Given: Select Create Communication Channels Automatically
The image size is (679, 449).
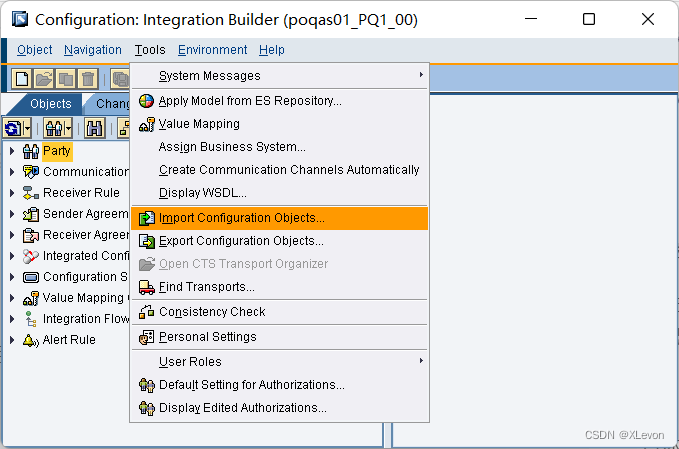Looking at the screenshot, I should pos(279,170).
